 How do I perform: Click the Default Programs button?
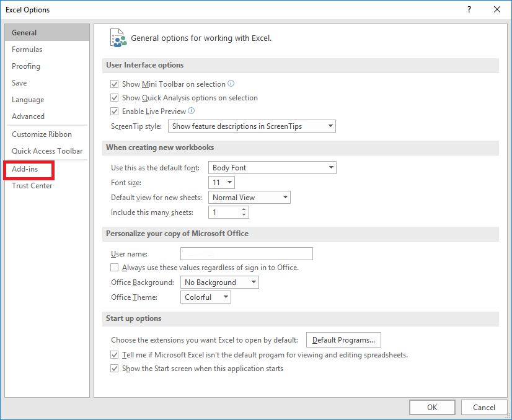coord(343,339)
